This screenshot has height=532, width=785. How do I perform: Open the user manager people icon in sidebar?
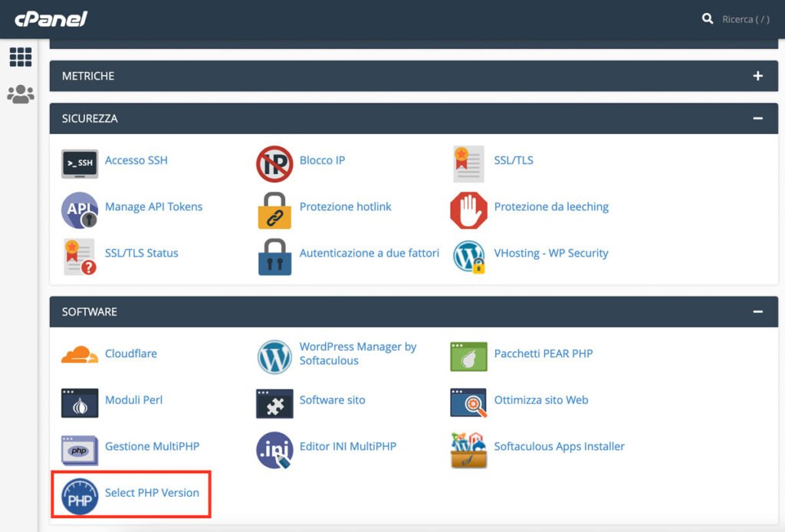point(21,94)
